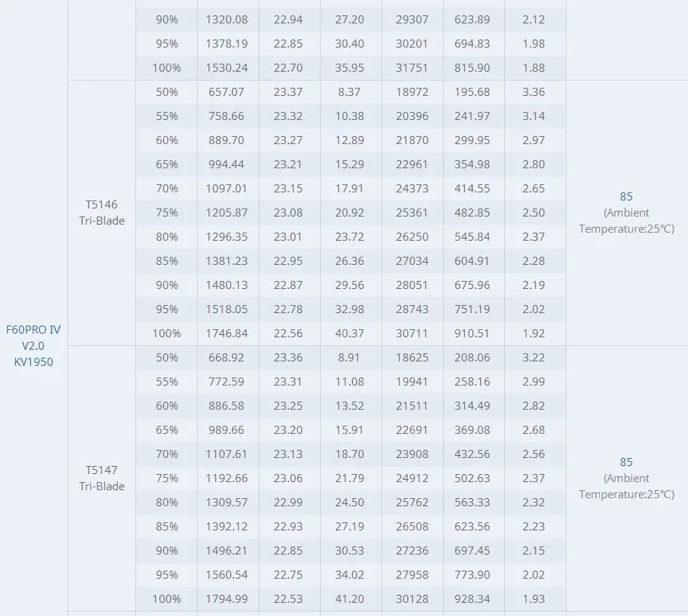Select the 1097.01 value cell
Screen dimensions: 688x616
[227, 188]
